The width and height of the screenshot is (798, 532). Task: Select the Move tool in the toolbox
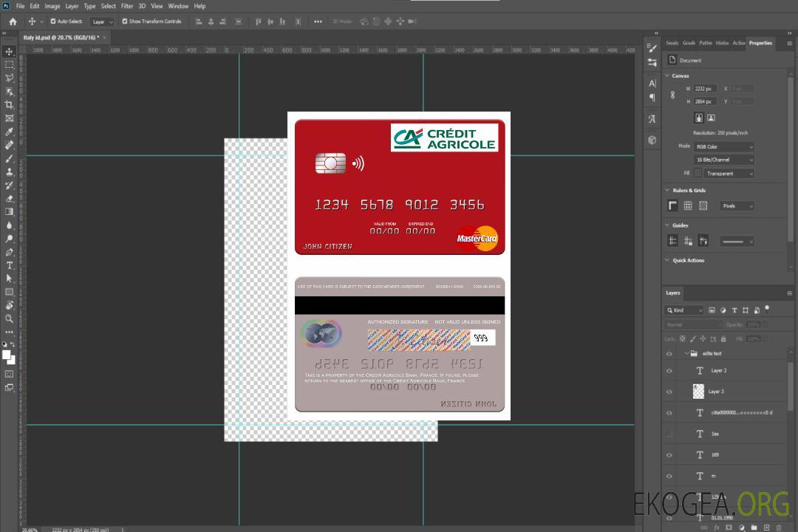pyautogui.click(x=9, y=52)
